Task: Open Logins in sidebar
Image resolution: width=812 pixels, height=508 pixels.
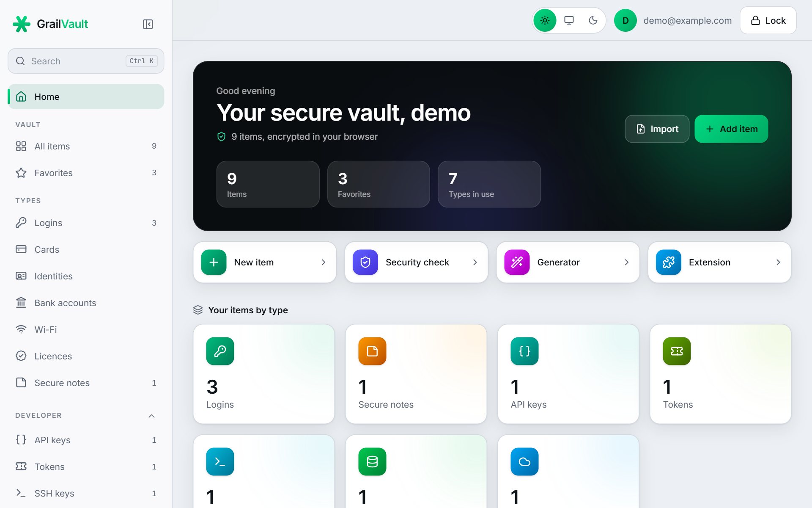Action: click(86, 223)
